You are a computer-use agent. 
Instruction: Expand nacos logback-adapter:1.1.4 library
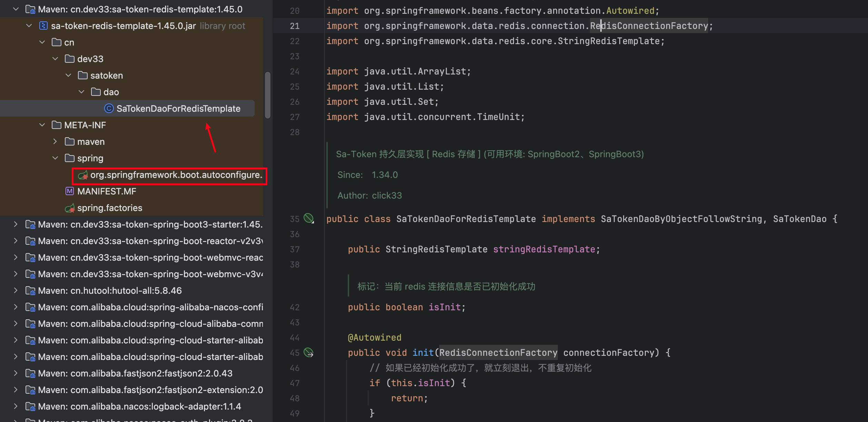(x=16, y=406)
